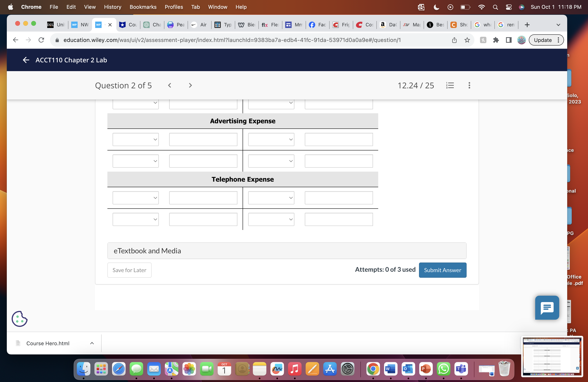Click the browser extensions puzzle icon
This screenshot has height=382, width=588.
(x=496, y=40)
